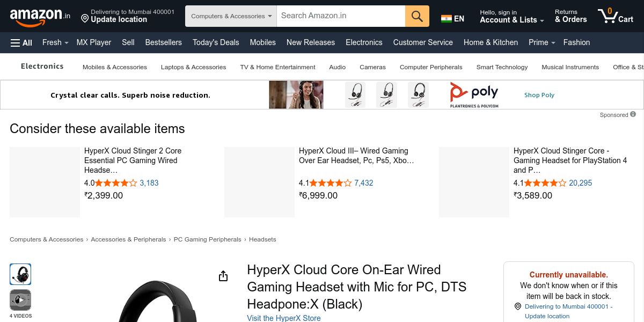Image resolution: width=644 pixels, height=322 pixels.
Task: Expand the Account & Lists dropdown
Action: tap(511, 20)
